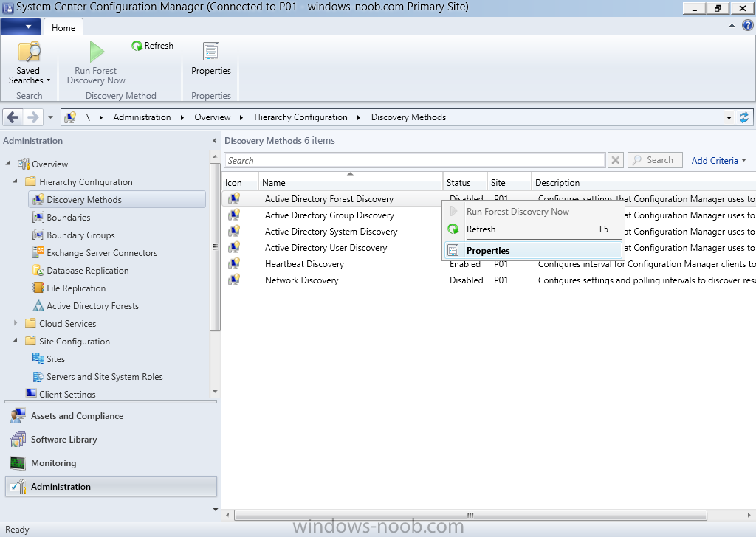Screen dimensions: 756x537
Task: Switch to Assets and Compliance workspace
Action: (x=111, y=415)
